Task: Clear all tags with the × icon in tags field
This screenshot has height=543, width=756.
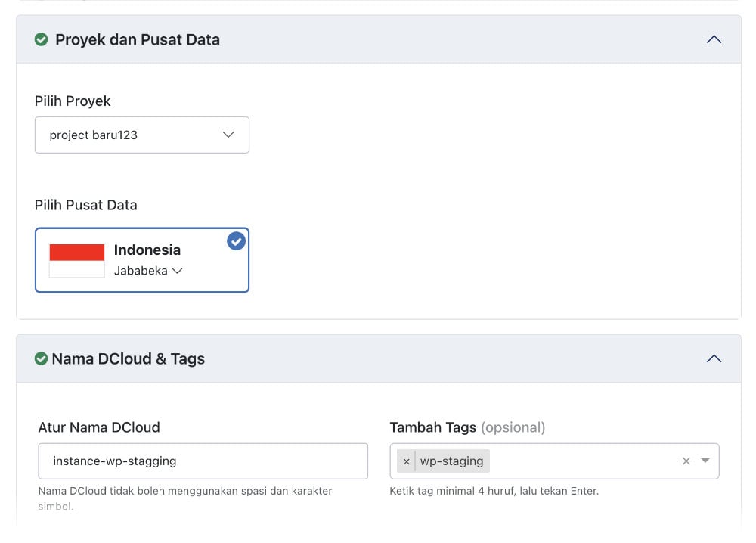Action: 686,461
